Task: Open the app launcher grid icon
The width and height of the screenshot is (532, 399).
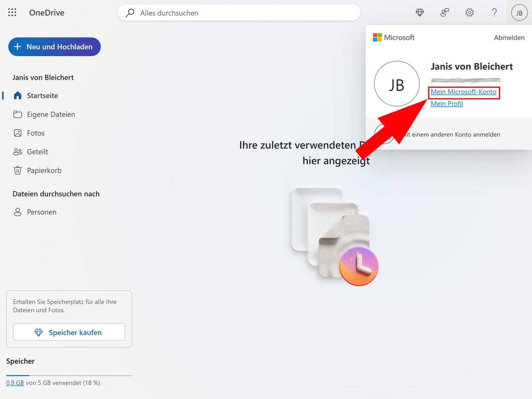Action: click(x=12, y=12)
